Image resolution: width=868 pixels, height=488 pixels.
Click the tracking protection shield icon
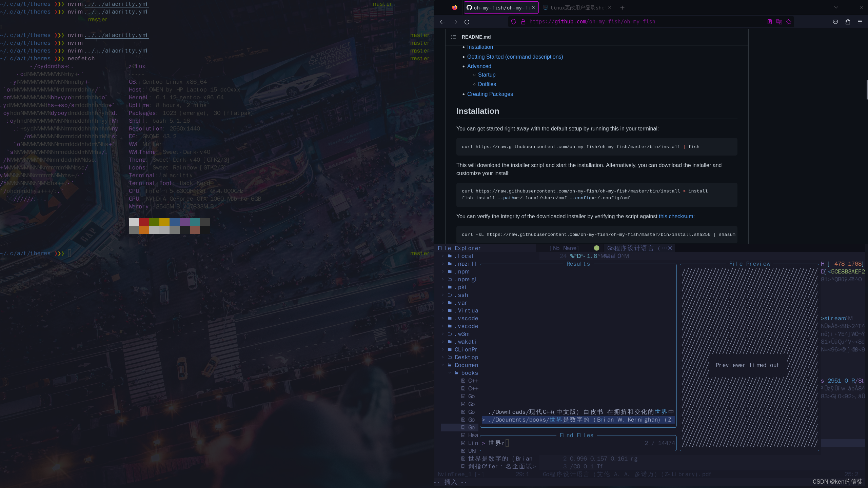(x=514, y=22)
